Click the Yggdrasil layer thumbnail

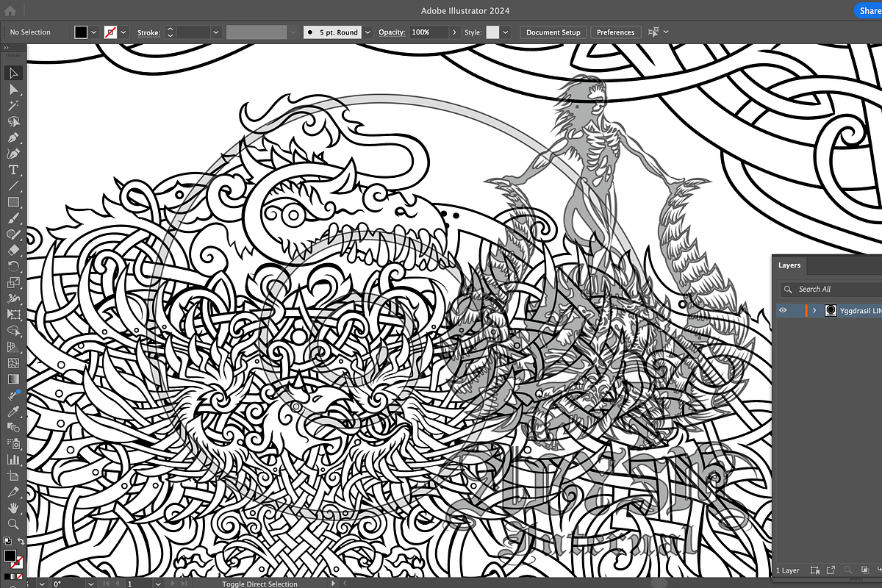pos(831,310)
